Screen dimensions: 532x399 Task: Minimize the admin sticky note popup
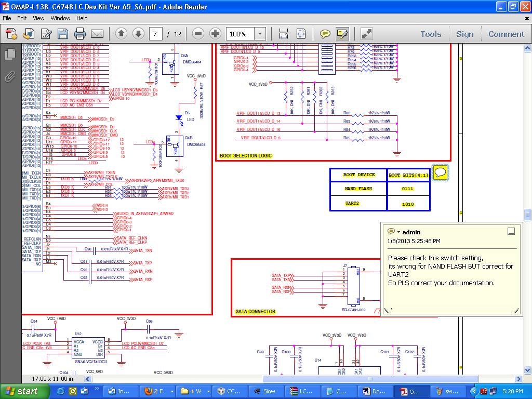[x=511, y=232]
